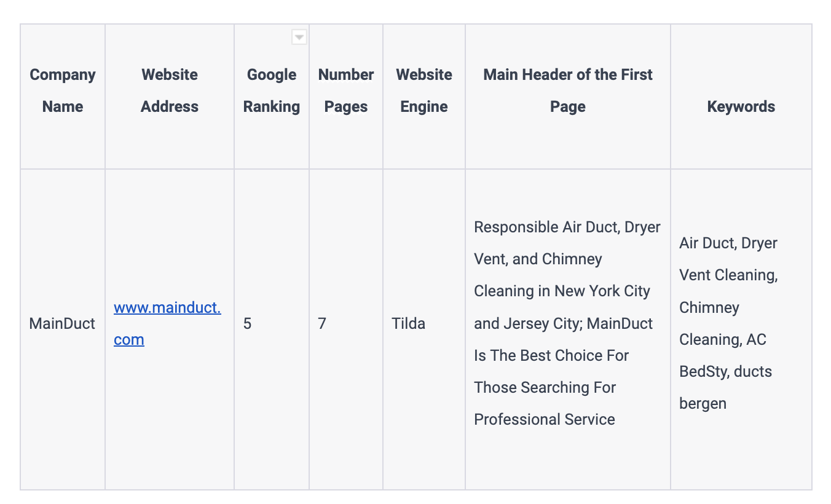Select the number of pages value 7
The height and width of the screenshot is (504, 831).
[x=322, y=323]
